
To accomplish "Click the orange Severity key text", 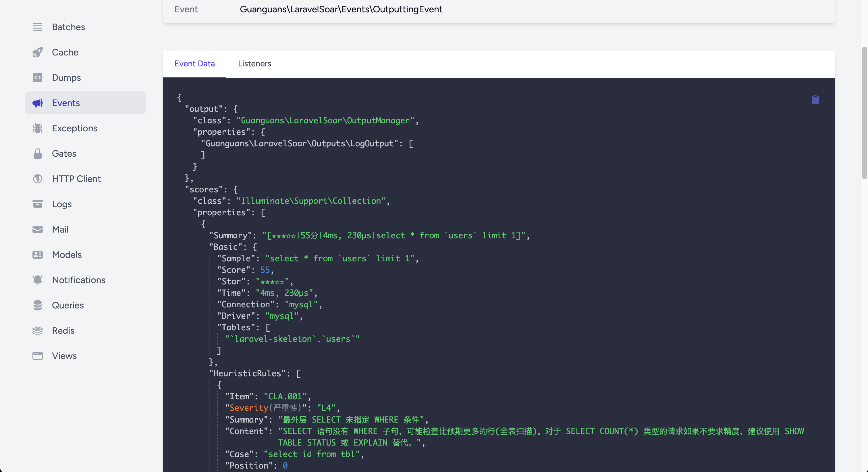I will (249, 408).
